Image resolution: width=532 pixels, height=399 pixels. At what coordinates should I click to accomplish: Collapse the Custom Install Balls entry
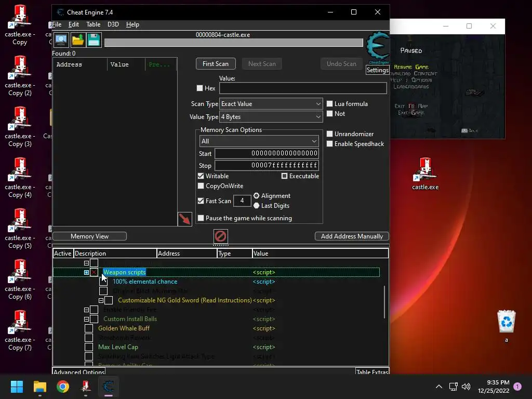pos(87,320)
